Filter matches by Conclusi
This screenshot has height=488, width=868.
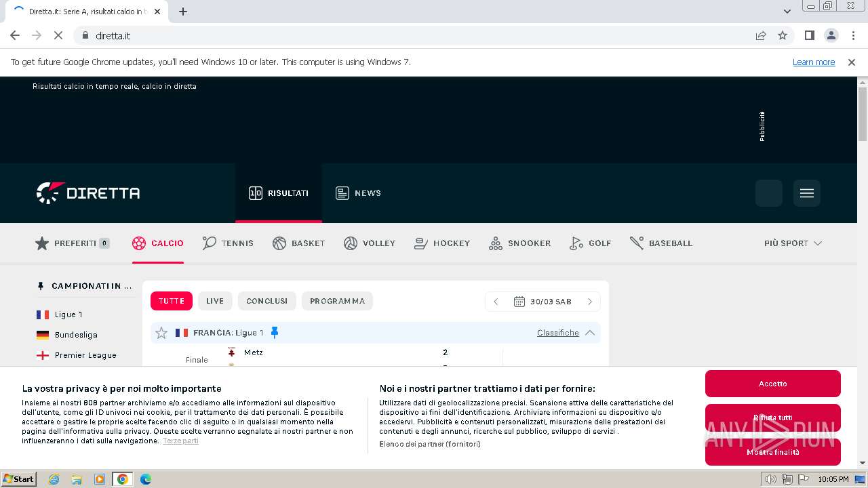point(267,301)
